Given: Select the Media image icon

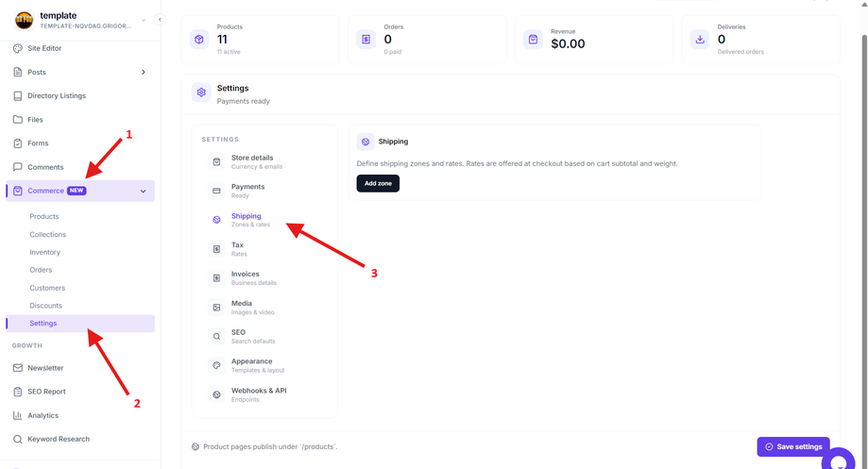Looking at the screenshot, I should tap(216, 308).
